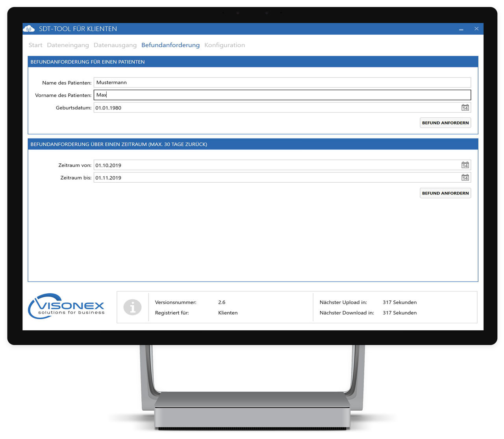This screenshot has height=439, width=504.
Task: Click the Visonex logo
Action: click(x=66, y=307)
